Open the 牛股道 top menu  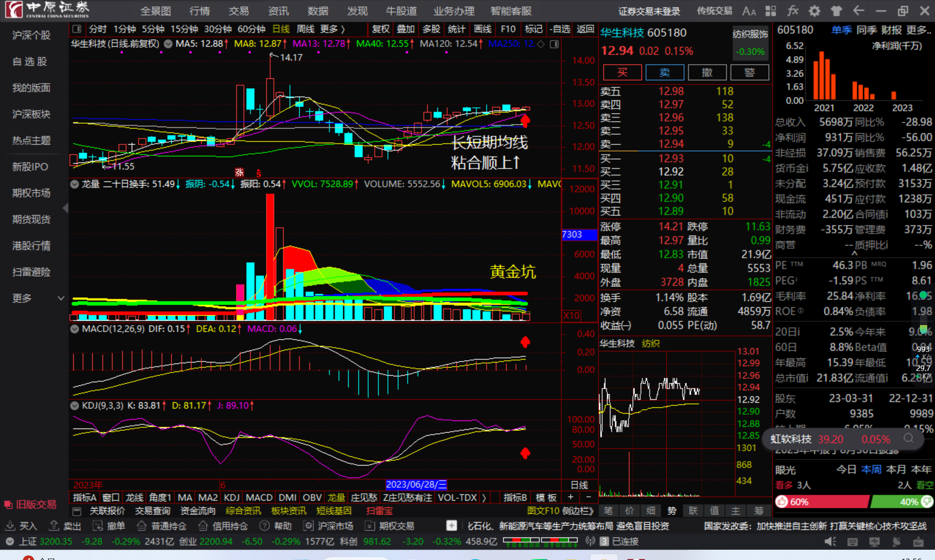[x=401, y=11]
